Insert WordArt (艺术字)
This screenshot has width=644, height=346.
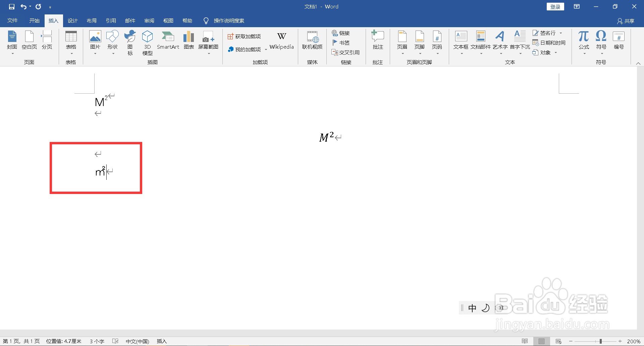tap(500, 43)
